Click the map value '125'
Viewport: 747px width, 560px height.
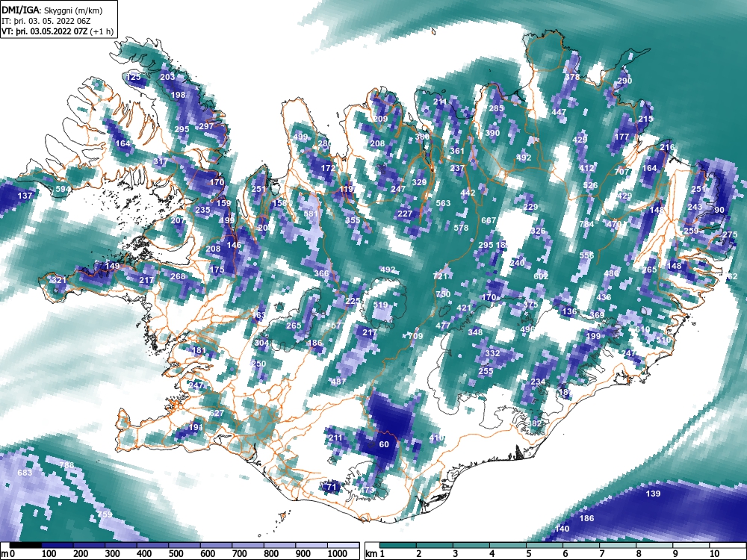tap(134, 77)
